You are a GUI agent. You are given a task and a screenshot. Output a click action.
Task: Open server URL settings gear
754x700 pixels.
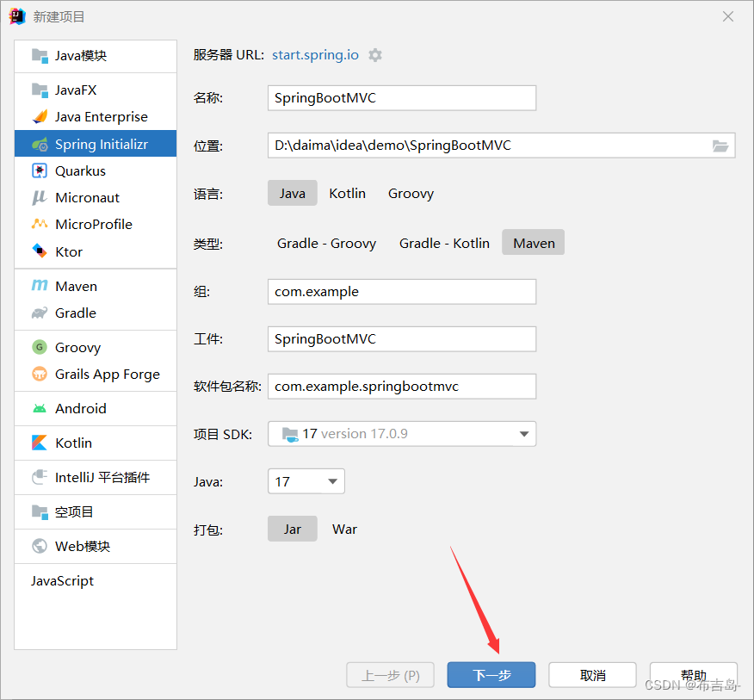coord(375,54)
